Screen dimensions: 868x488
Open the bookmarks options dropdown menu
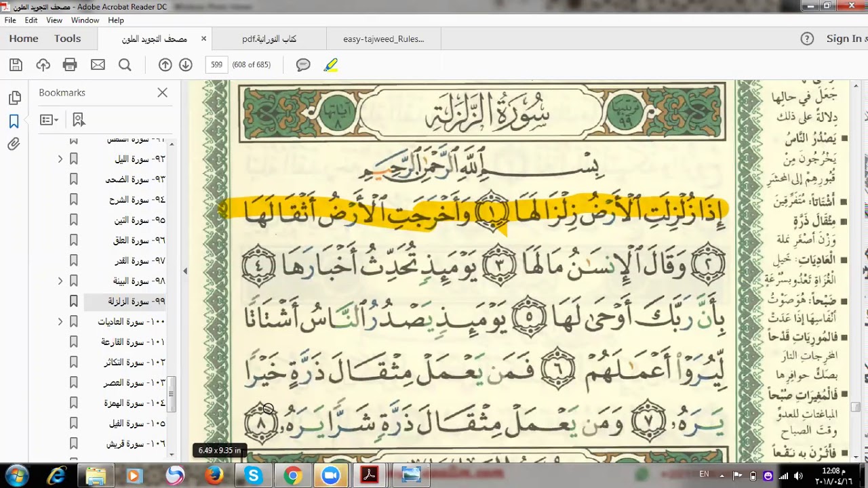[x=49, y=120]
